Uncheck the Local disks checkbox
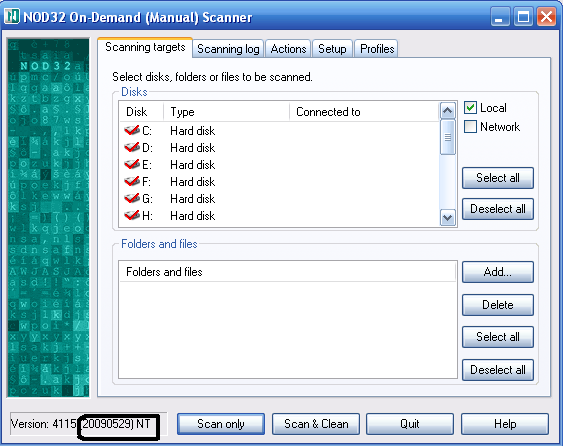Screen dimensions: 563x446 (x=470, y=108)
